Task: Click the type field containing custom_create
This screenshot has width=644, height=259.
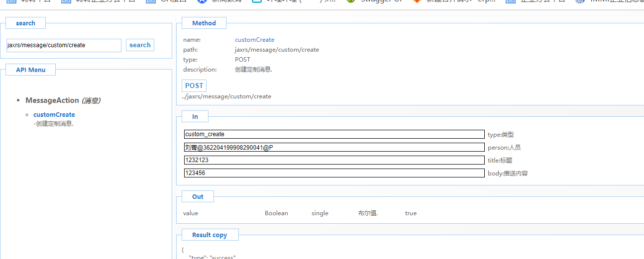Action: coord(334,134)
